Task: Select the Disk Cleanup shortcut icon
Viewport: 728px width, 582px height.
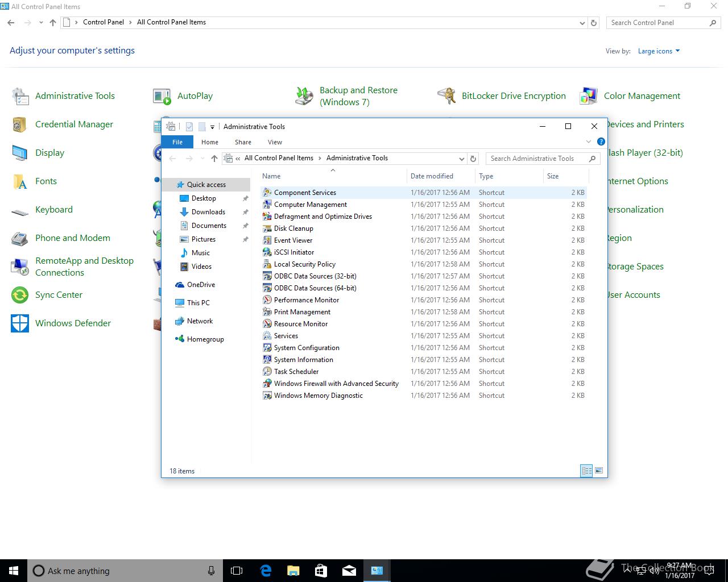Action: [267, 228]
